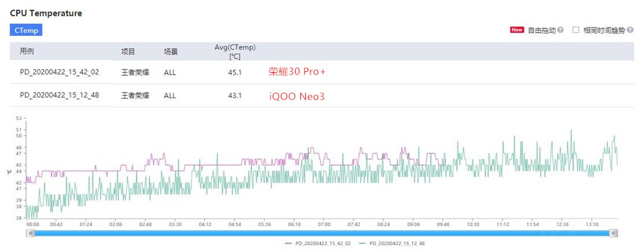
Task: Click table row PD_20200422_15_12_48
Action: coord(322,96)
